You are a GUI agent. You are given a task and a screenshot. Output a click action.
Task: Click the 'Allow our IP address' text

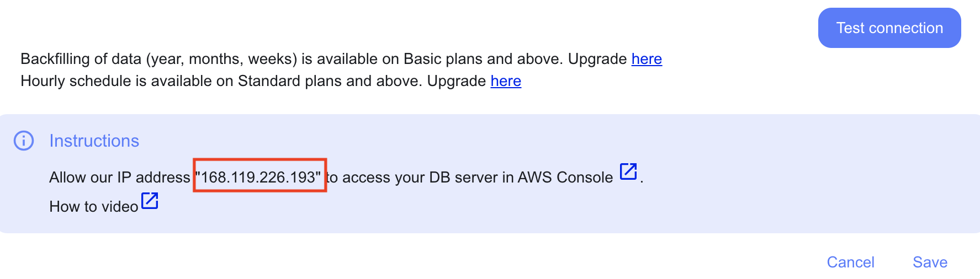119,177
